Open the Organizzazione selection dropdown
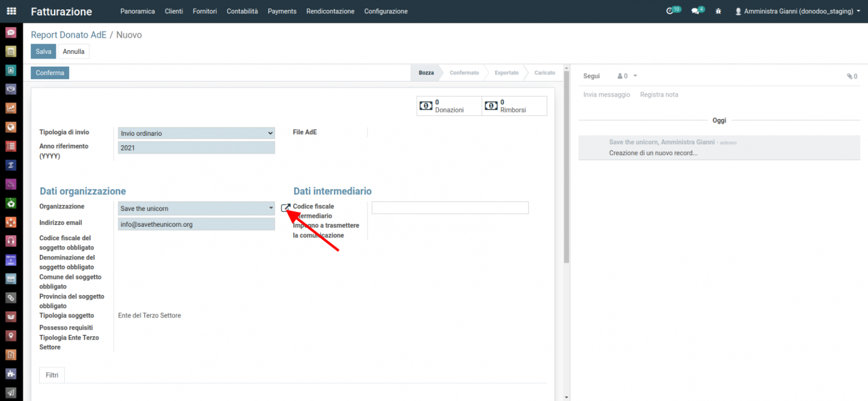868x401 pixels. tap(196, 208)
